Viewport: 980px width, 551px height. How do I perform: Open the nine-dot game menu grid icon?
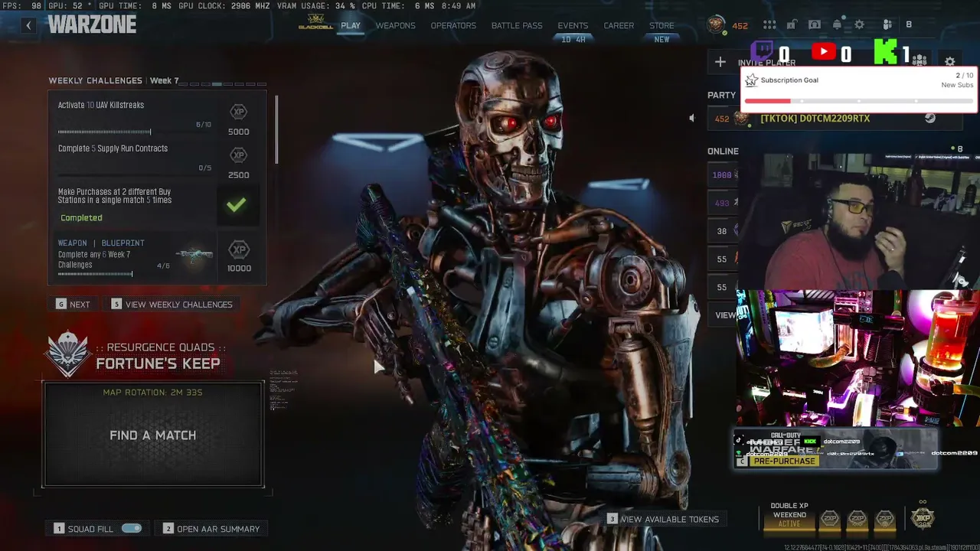pos(769,24)
